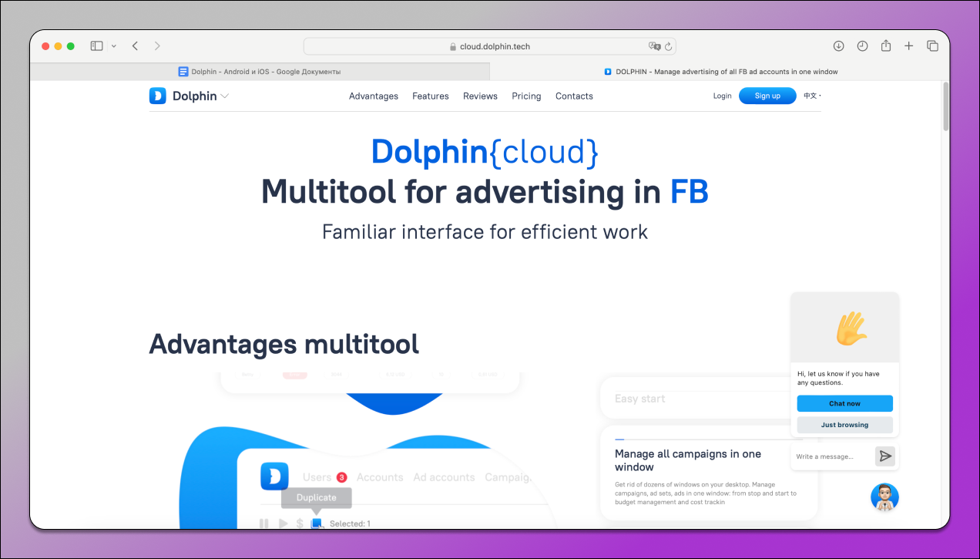Click the Chat now button
The width and height of the screenshot is (980, 559).
[x=844, y=403]
